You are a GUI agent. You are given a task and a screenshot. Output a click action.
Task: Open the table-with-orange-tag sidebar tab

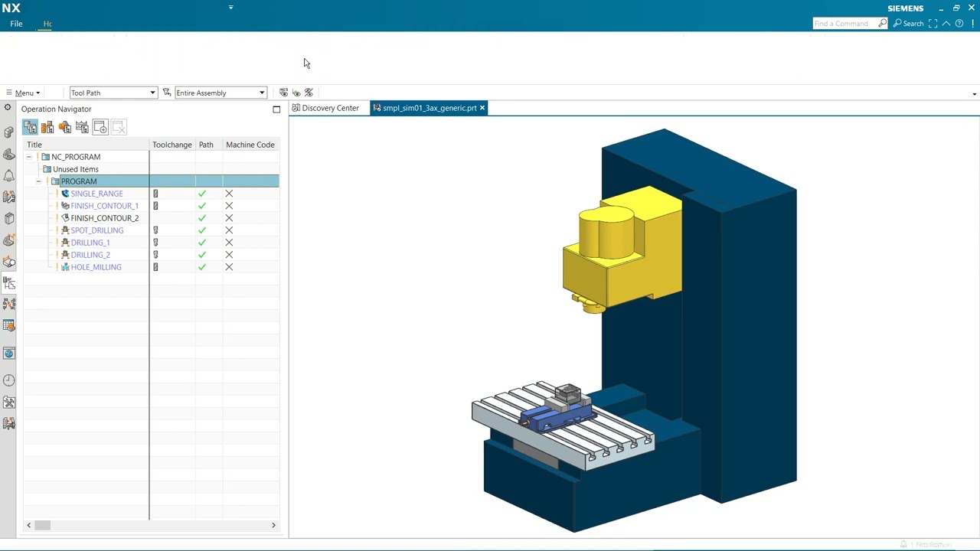point(9,325)
